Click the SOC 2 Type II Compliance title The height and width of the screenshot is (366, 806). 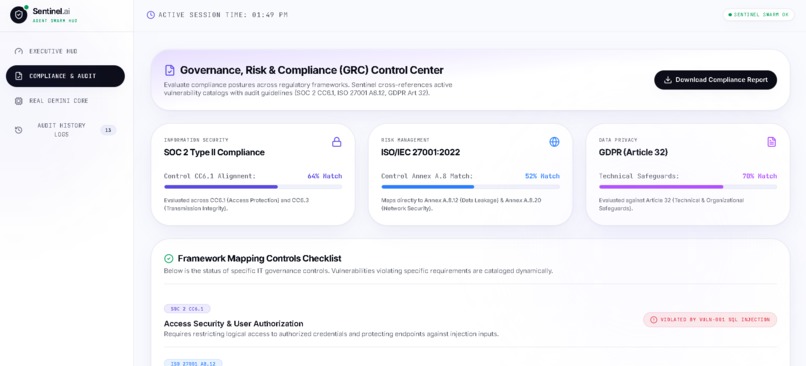(x=214, y=153)
